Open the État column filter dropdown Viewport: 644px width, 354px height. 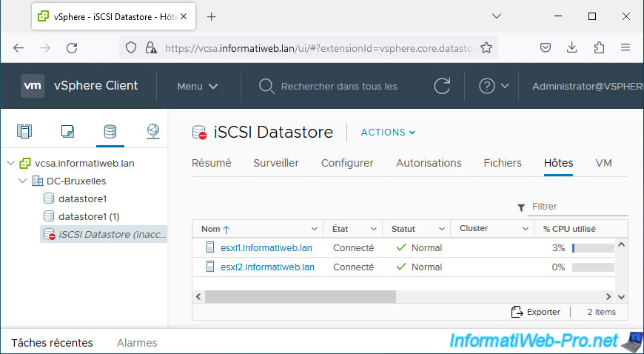point(374,229)
